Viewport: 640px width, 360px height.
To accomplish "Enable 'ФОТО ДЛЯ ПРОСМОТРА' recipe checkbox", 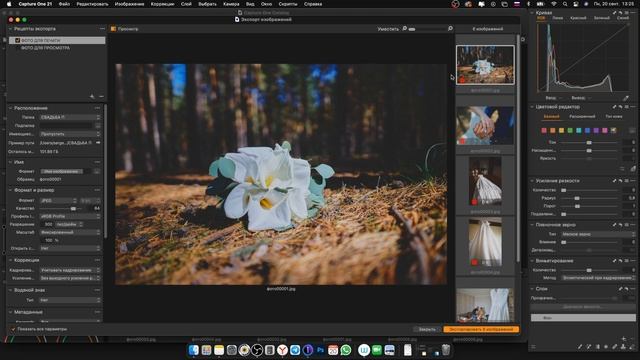I will coord(18,48).
